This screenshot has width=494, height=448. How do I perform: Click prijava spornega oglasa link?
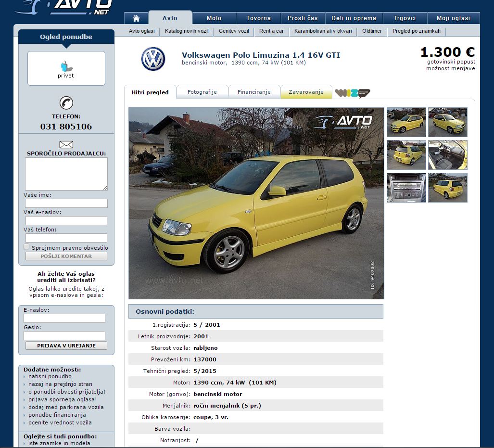[63, 399]
